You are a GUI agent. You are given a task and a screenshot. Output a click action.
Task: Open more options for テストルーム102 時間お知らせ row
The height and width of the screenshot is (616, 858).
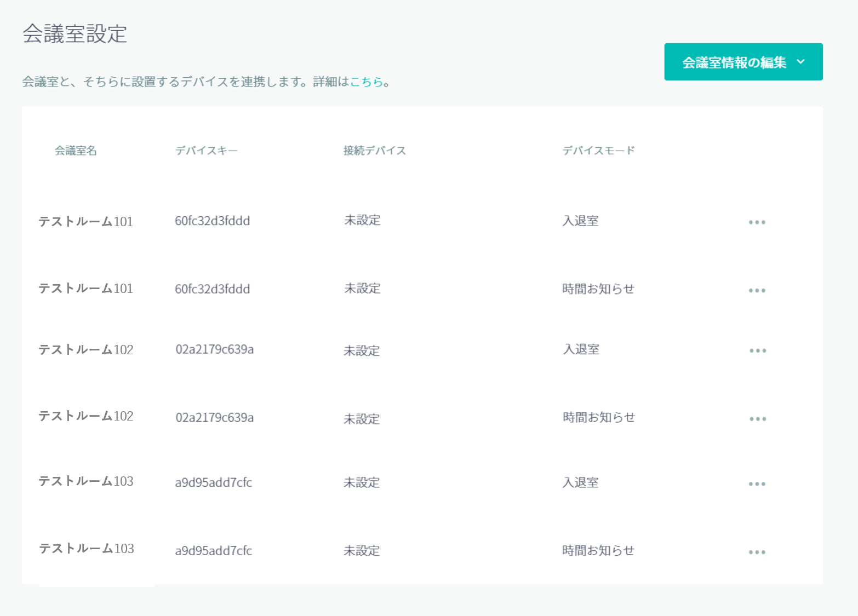point(758,419)
